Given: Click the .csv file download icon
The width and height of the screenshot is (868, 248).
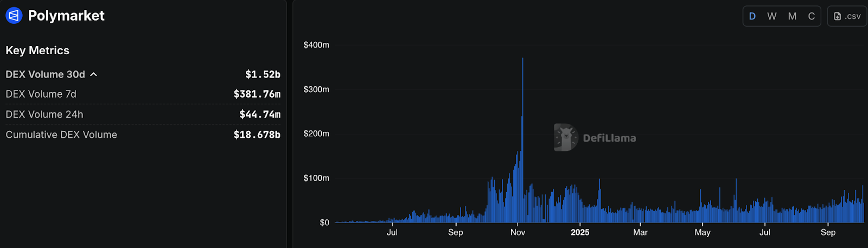Looking at the screenshot, I should [x=838, y=16].
